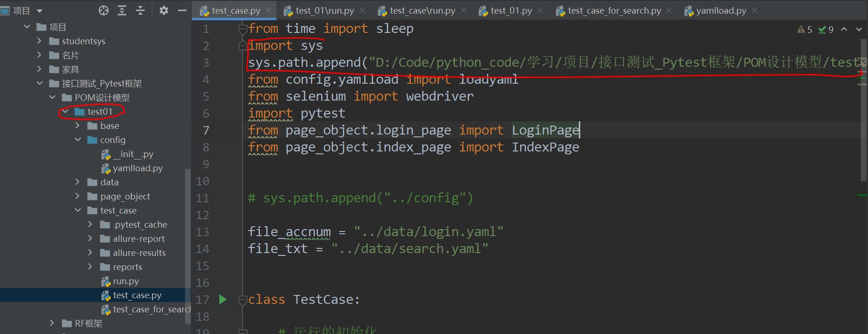Expand the studentsys folder chevron

40,41
